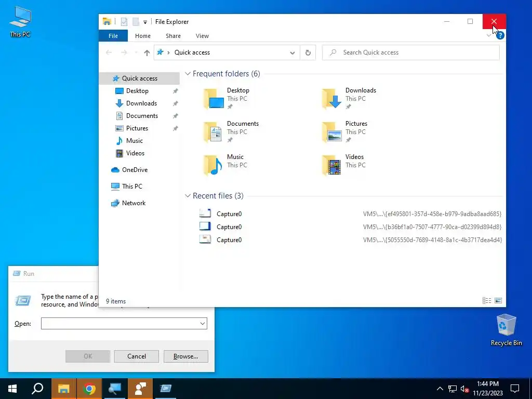The image size is (532, 399).
Task: Open the File menu tab
Action: pos(113,36)
